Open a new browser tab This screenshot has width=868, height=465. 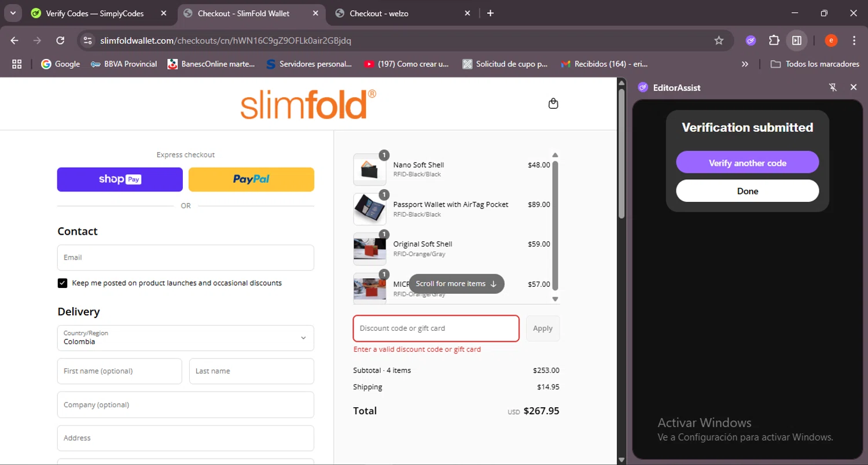pos(490,13)
